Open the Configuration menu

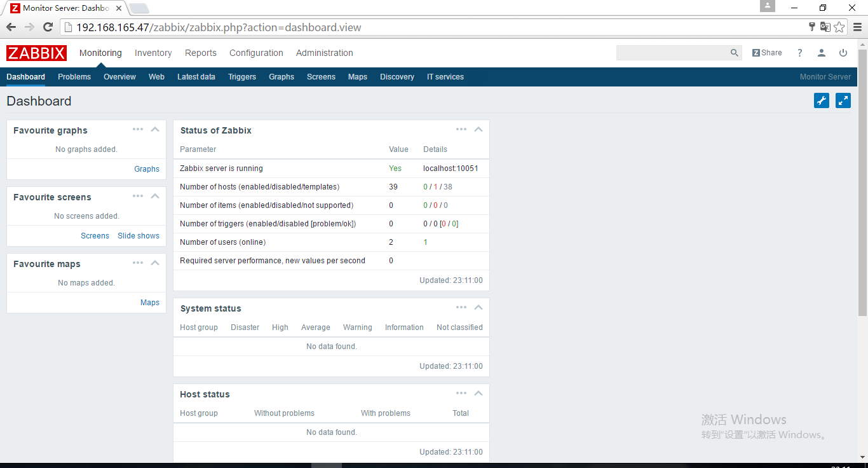pos(256,53)
